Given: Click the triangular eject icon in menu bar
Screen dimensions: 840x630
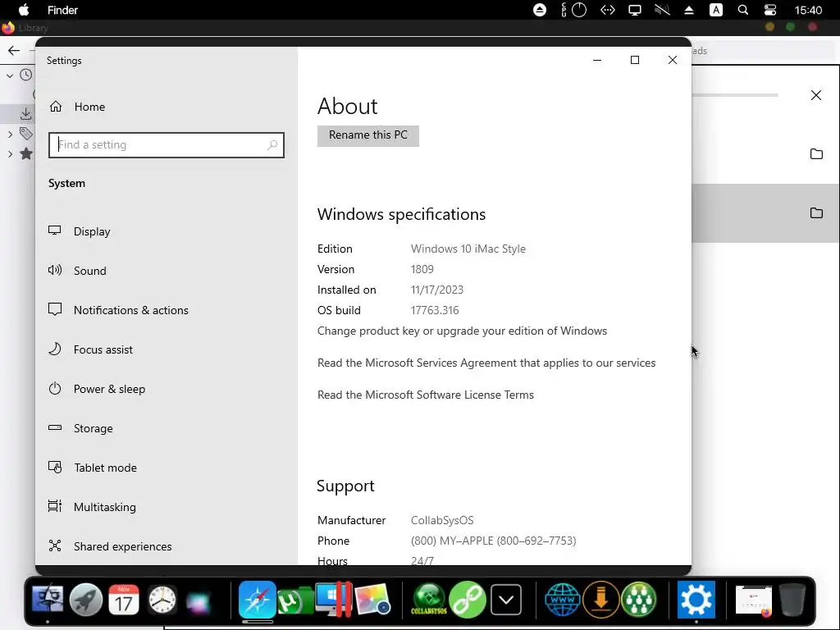Looking at the screenshot, I should click(689, 10).
